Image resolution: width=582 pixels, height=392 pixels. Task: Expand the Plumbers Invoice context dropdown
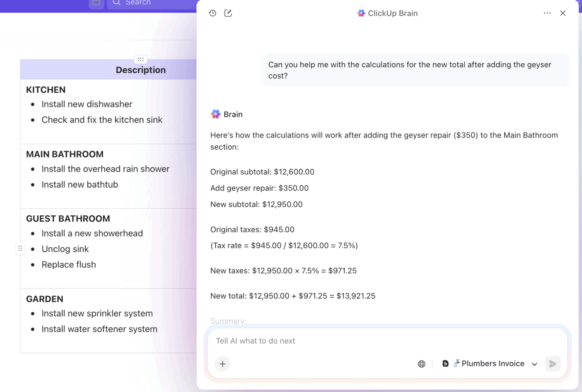tap(535, 364)
